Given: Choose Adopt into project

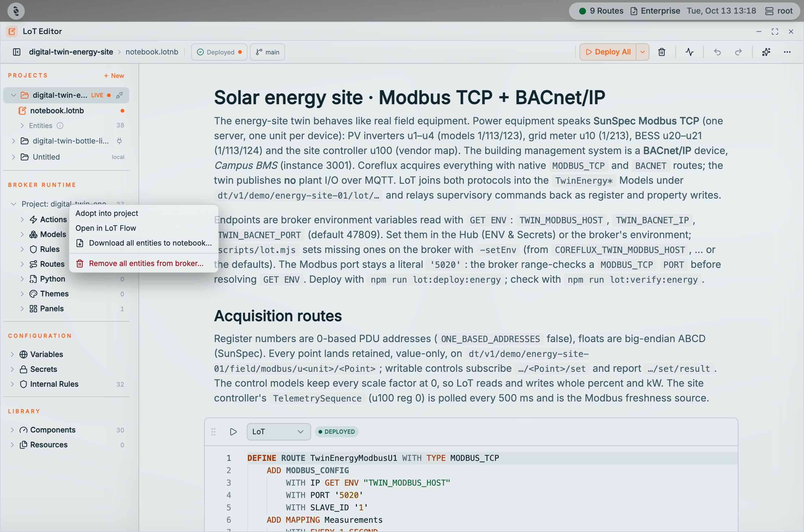Looking at the screenshot, I should pyautogui.click(x=143, y=213).
